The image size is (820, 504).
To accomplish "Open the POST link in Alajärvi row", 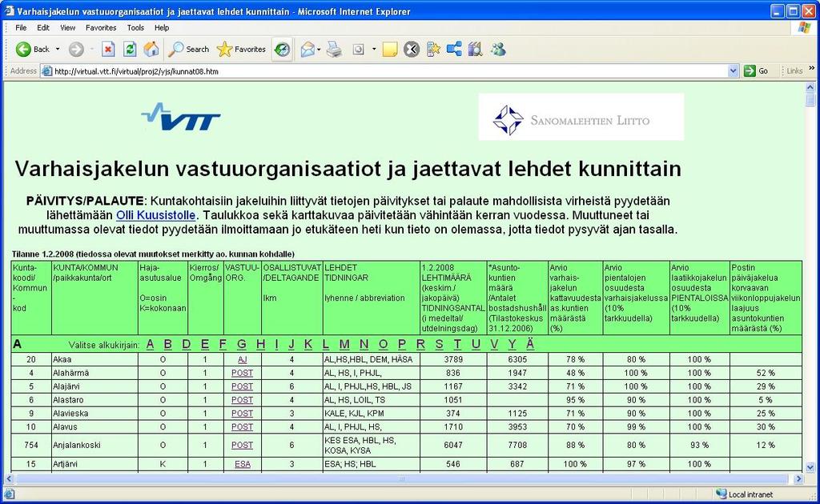I will 242,386.
